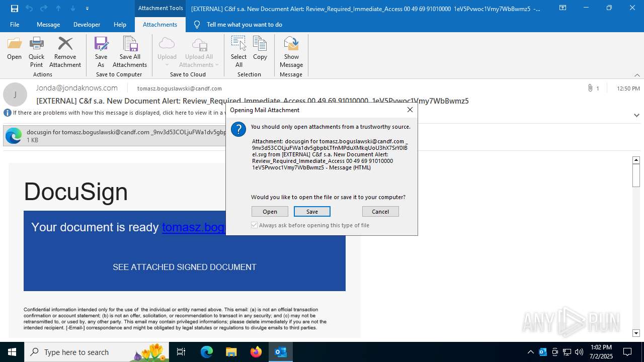Show hidden system tray icons
Image resolution: width=644 pixels, height=362 pixels.
[x=530, y=352]
